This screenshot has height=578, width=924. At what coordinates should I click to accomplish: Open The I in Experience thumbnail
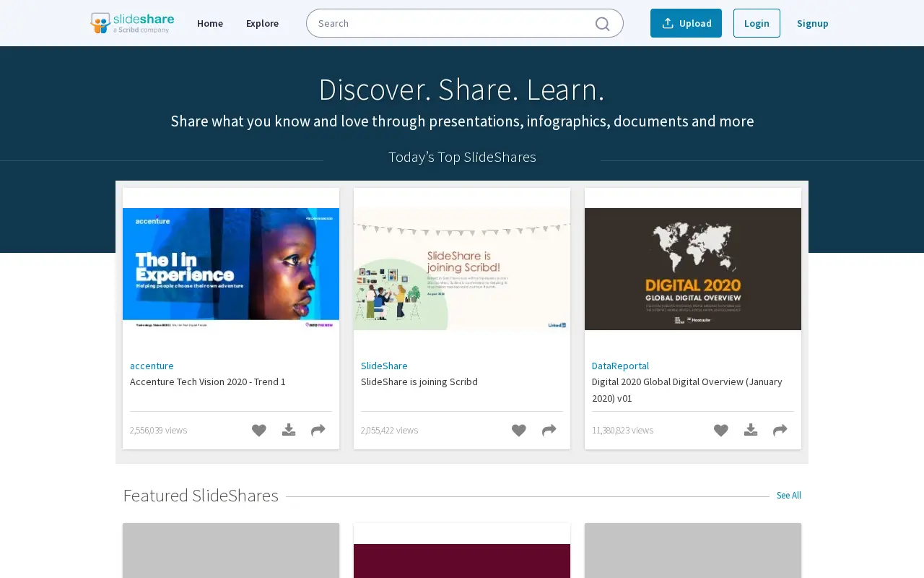pyautogui.click(x=231, y=269)
